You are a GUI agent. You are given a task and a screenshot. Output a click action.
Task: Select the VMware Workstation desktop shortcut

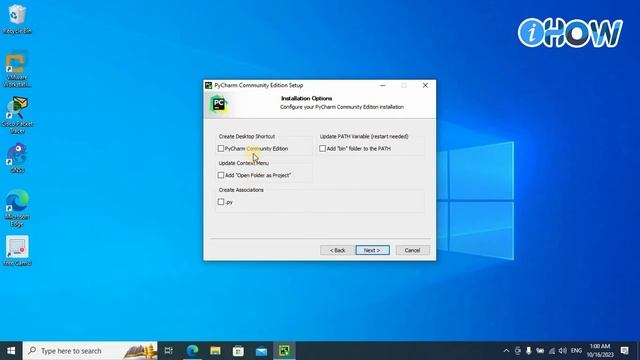17,69
